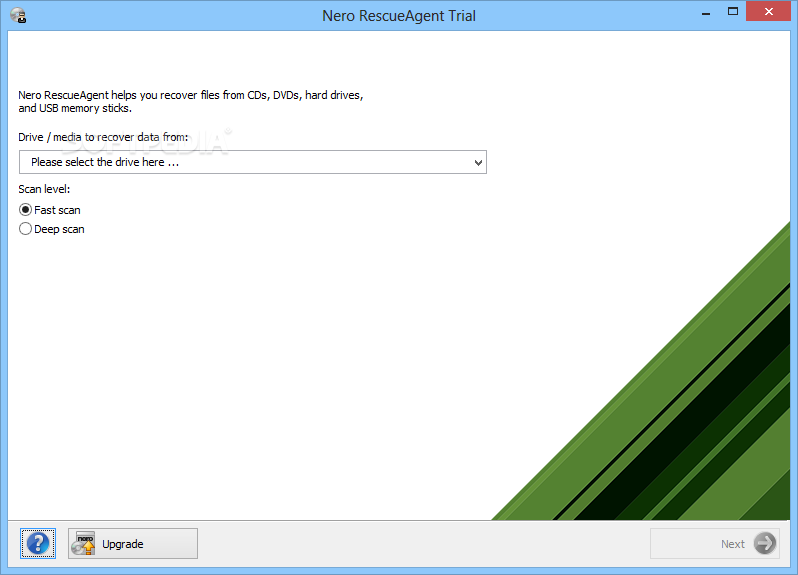Viewport: 798px width, 575px height.
Task: Maximize the Nero RescueAgent window
Action: point(732,12)
